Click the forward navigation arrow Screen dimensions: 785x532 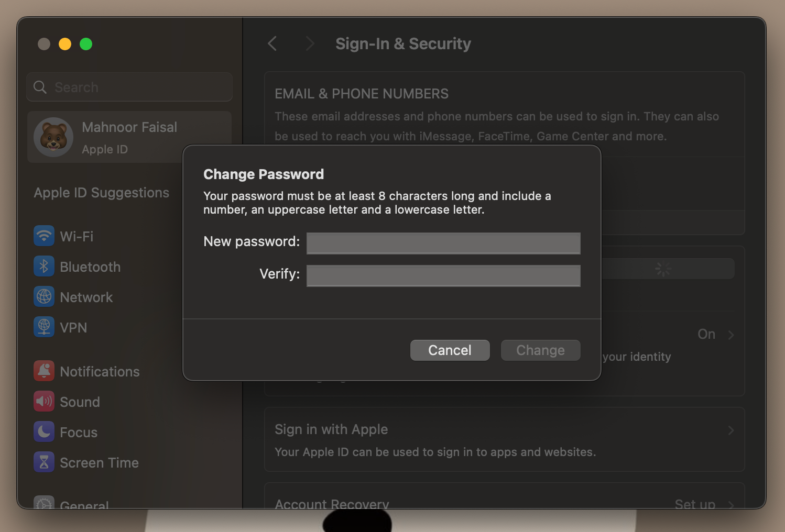tap(310, 44)
